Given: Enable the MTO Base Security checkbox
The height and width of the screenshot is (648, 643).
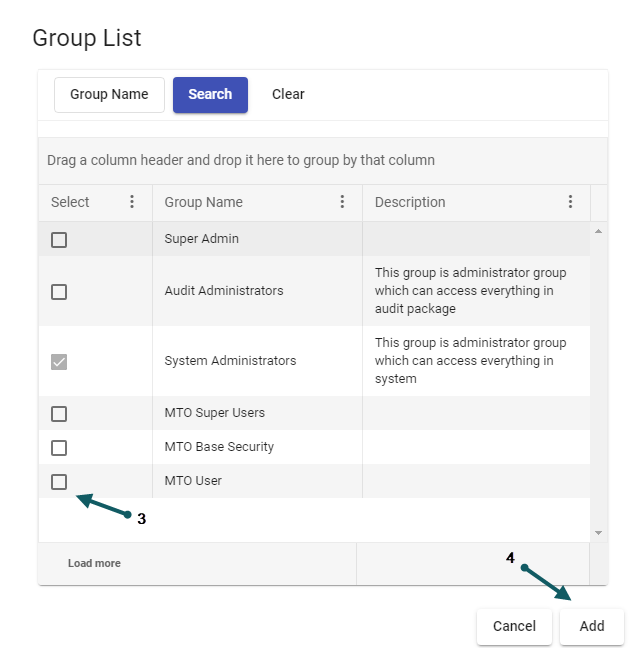Looking at the screenshot, I should pyautogui.click(x=59, y=447).
